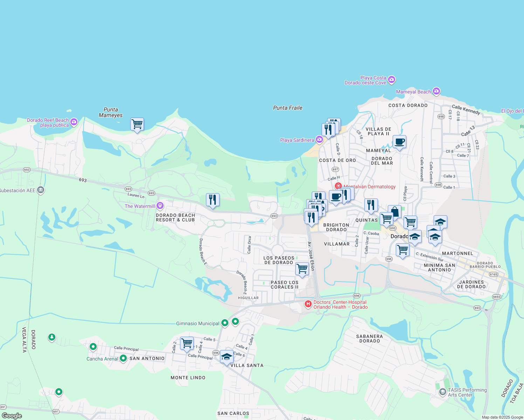The width and height of the screenshot is (524, 420).
Task: Open the restaurant icon labeled near Quintas
Action: pyautogui.click(x=371, y=204)
